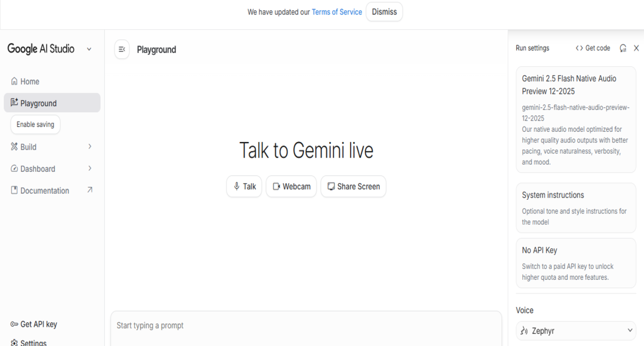This screenshot has height=346, width=644.
Task: Open the Home icon in the sidebar
Action: coord(13,81)
